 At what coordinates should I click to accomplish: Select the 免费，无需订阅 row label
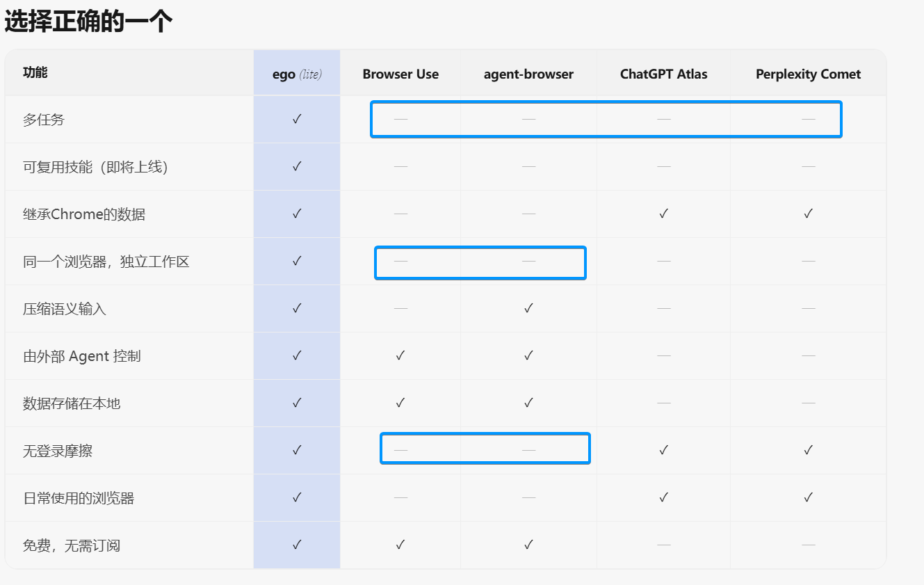72,545
